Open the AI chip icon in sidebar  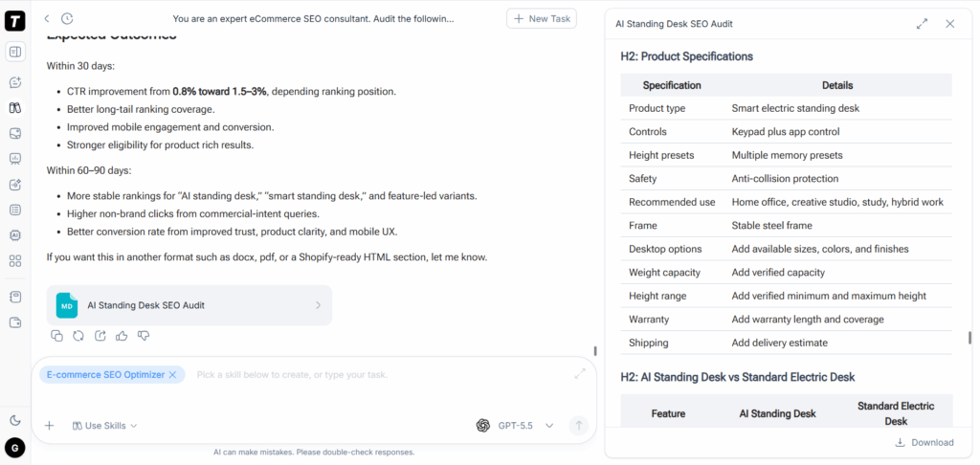coord(15,235)
